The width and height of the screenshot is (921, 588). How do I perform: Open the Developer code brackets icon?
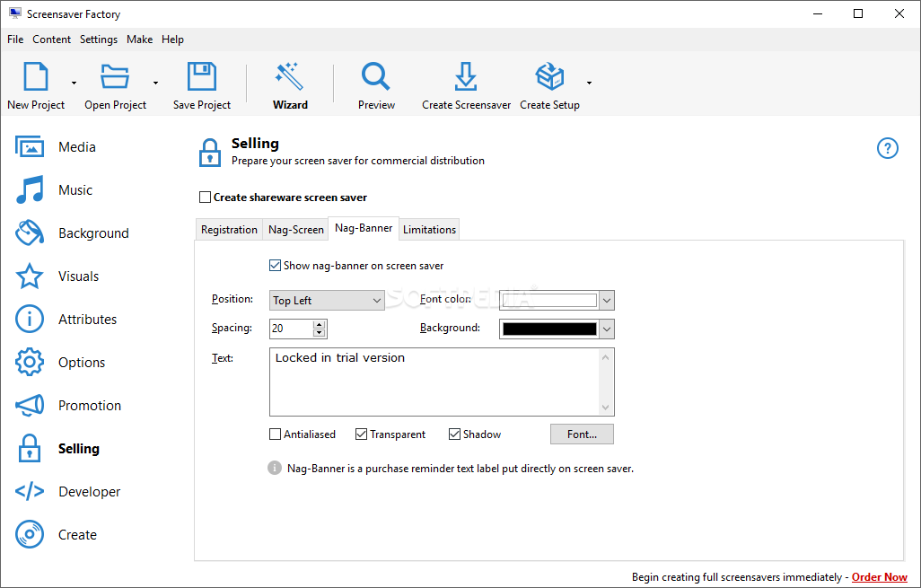click(30, 491)
